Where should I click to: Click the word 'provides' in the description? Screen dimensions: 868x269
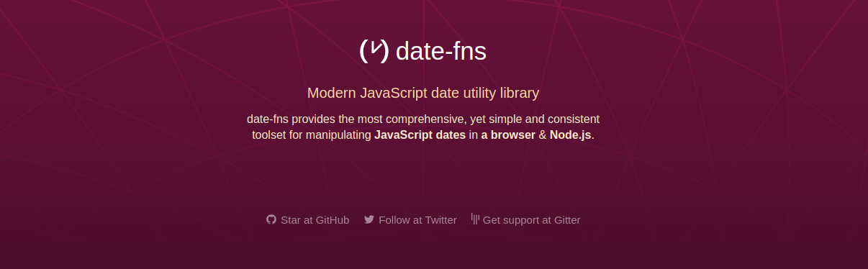314,119
